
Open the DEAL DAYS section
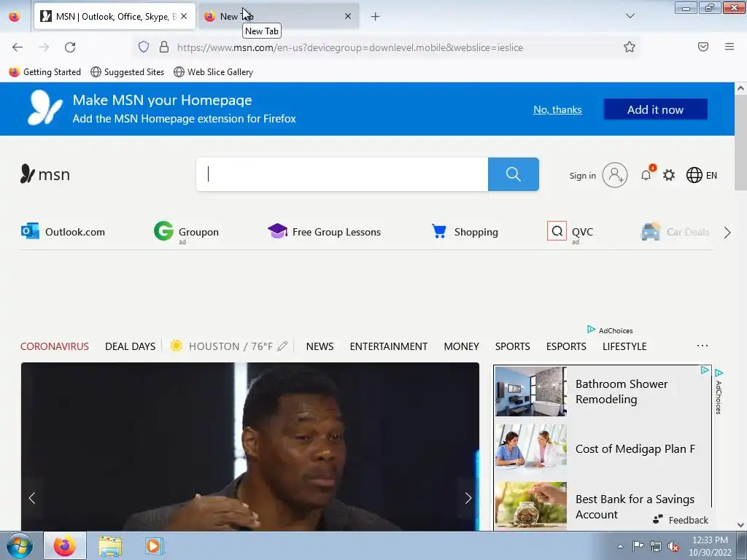[130, 346]
